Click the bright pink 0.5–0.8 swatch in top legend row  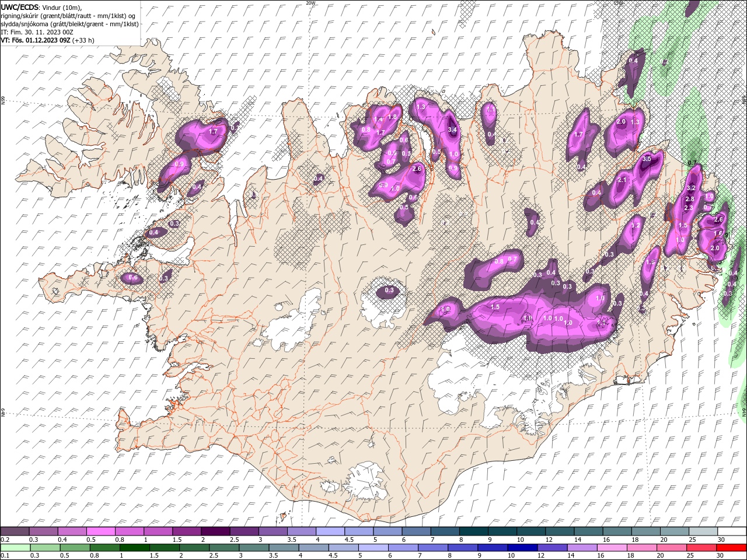(x=100, y=531)
